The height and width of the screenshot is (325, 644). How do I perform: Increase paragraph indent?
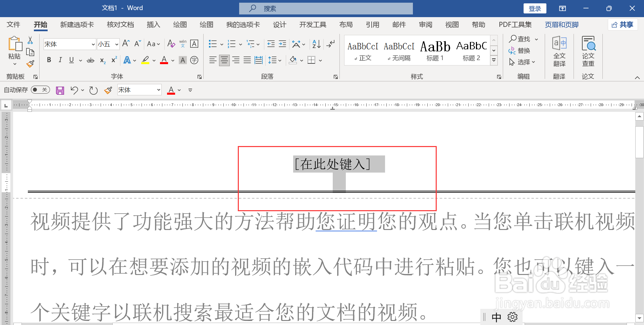pos(282,44)
